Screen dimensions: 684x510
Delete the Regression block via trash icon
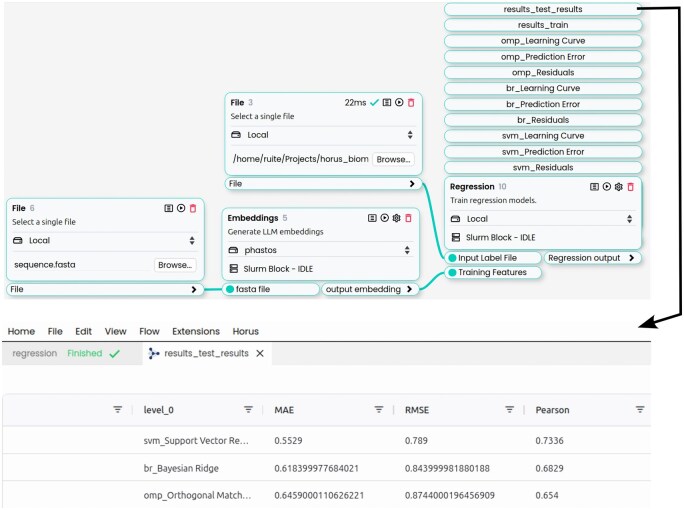tap(630, 187)
